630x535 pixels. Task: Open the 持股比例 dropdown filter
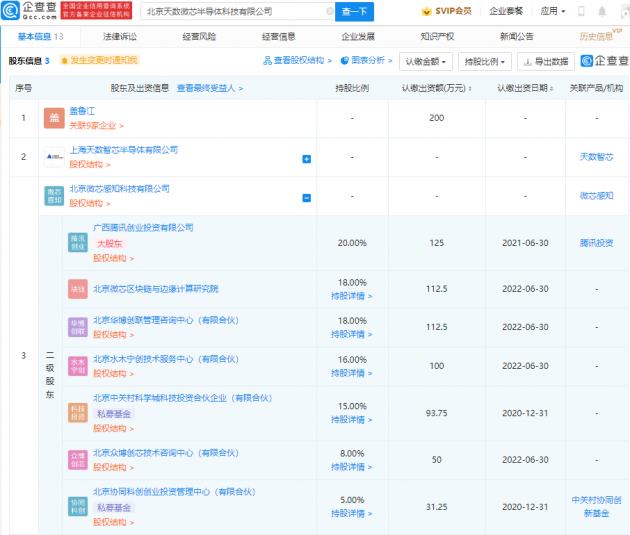pyautogui.click(x=486, y=61)
